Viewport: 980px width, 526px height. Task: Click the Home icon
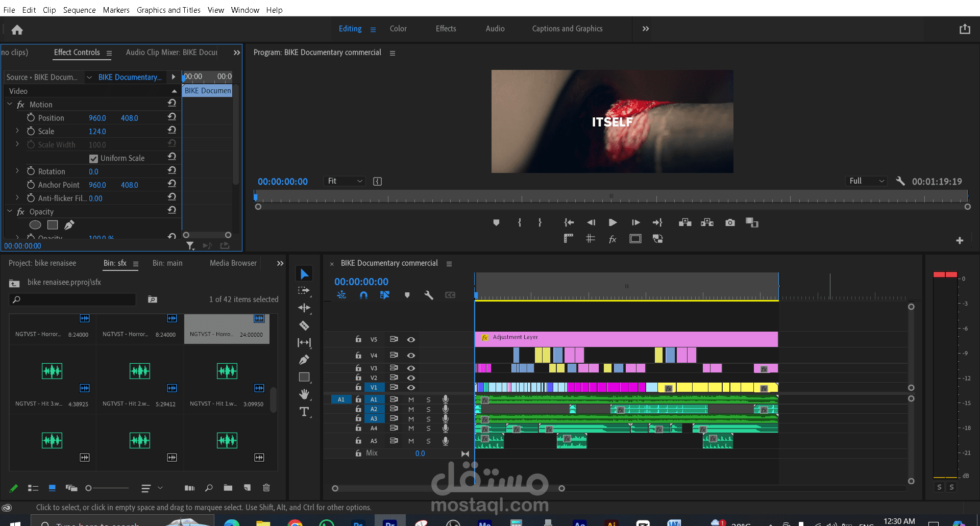[x=17, y=30]
